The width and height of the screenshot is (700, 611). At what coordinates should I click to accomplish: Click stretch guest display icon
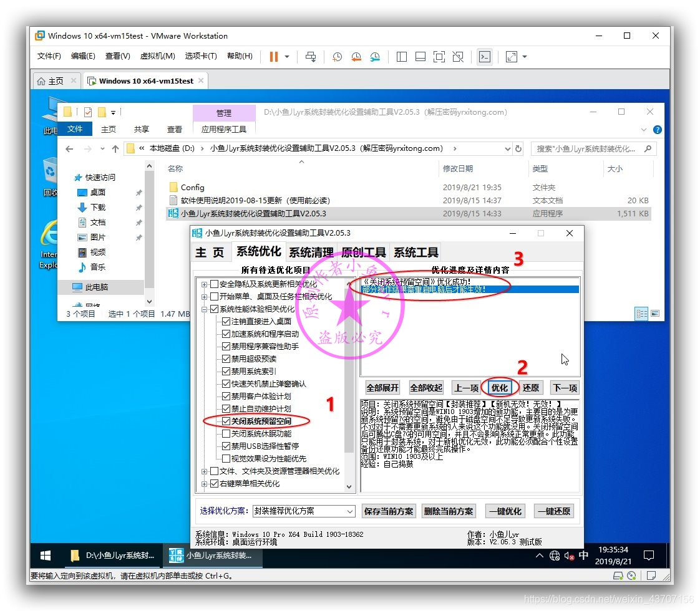point(511,57)
